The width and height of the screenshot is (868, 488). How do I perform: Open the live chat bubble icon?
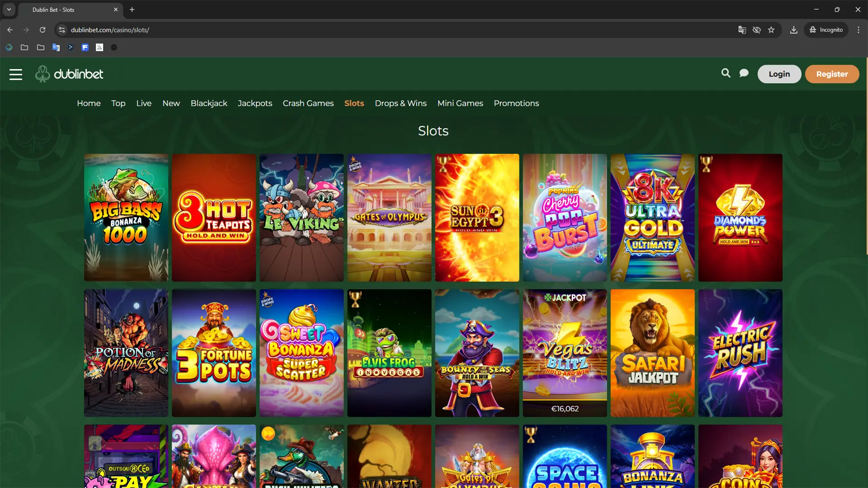(x=744, y=73)
